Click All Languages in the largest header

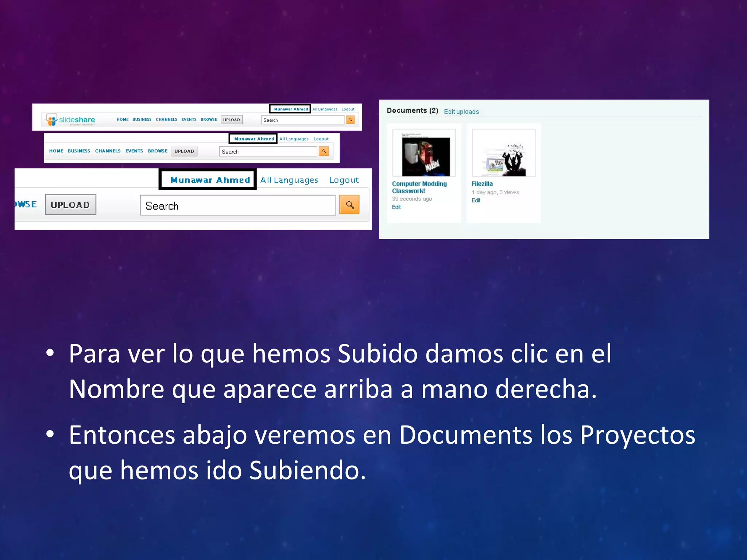click(289, 180)
